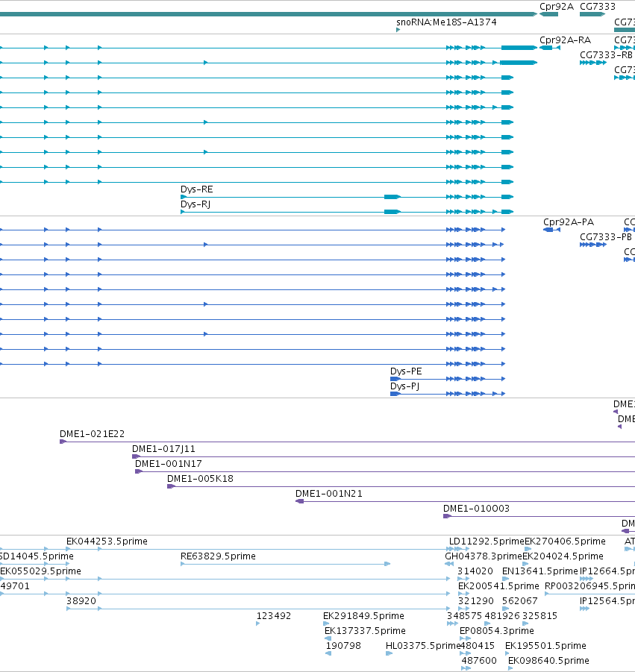Select the Cpr92A-RA transcript
Screen dimensions: 635x672
550,48
